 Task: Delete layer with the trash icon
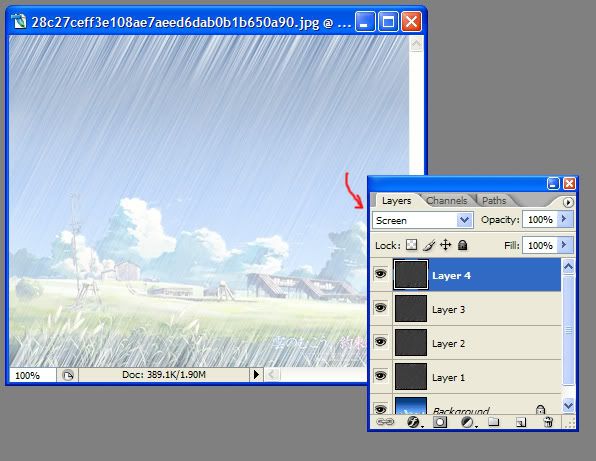tap(548, 422)
